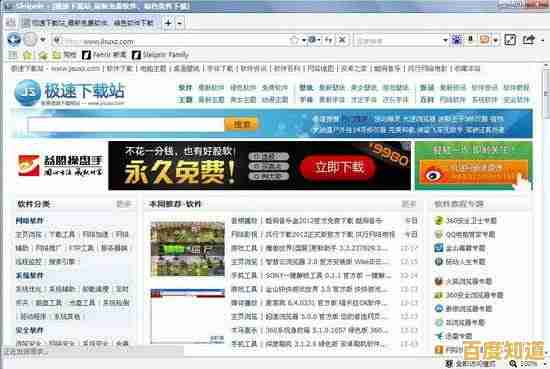The height and width of the screenshot is (369, 550).
Task: Click the icon beside 360安全浏览器专题
Action: pyautogui.click(x=439, y=295)
